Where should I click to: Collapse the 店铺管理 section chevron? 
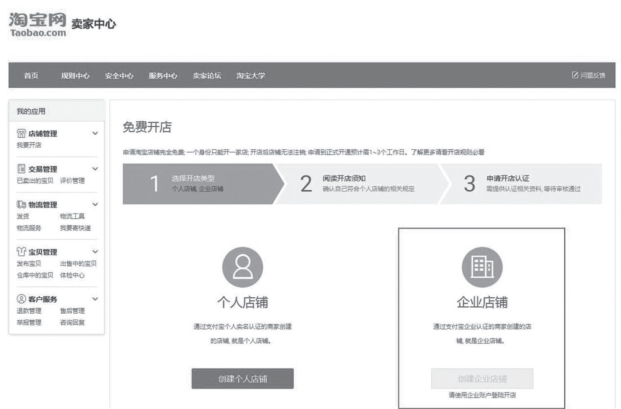click(95, 133)
